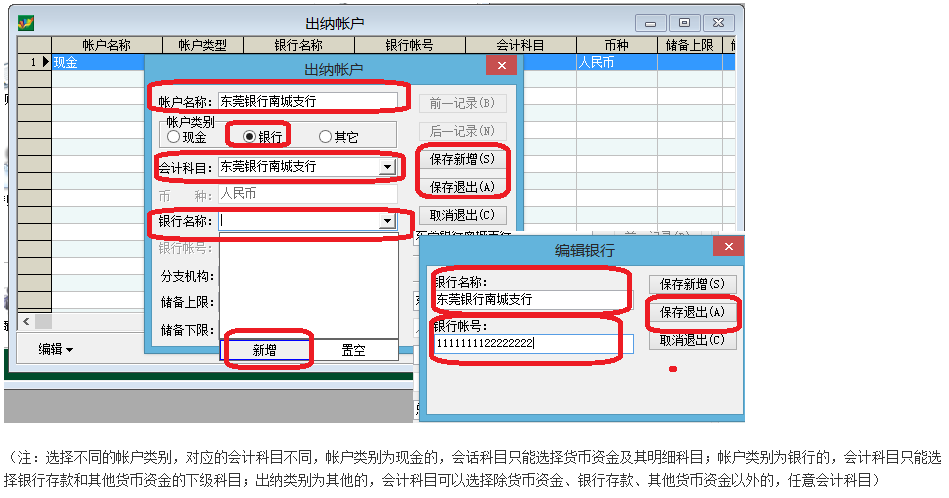Click the 新增 button in bank dropdown list
Image resolution: width=949 pixels, height=498 pixels.
tap(264, 350)
